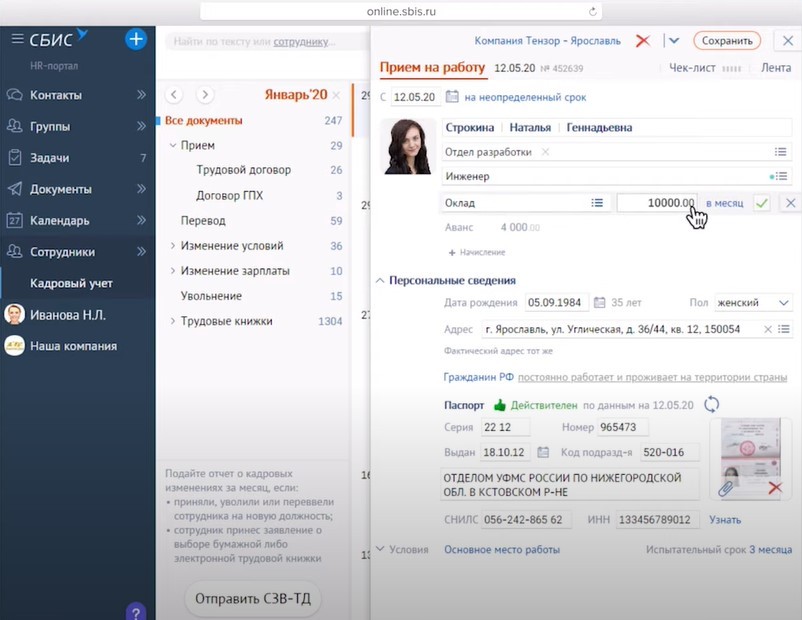This screenshot has height=620, width=802.
Task: Collapse the Персональные сведения section
Action: click(x=380, y=281)
